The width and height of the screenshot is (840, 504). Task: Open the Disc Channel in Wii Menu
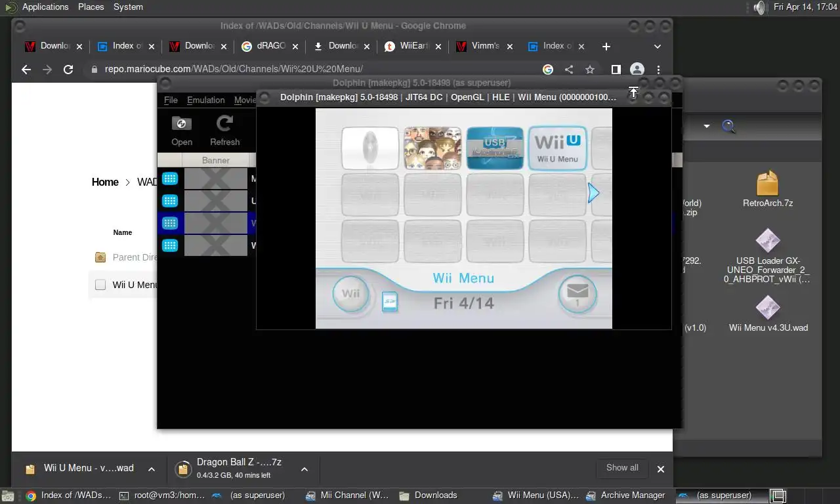click(370, 148)
